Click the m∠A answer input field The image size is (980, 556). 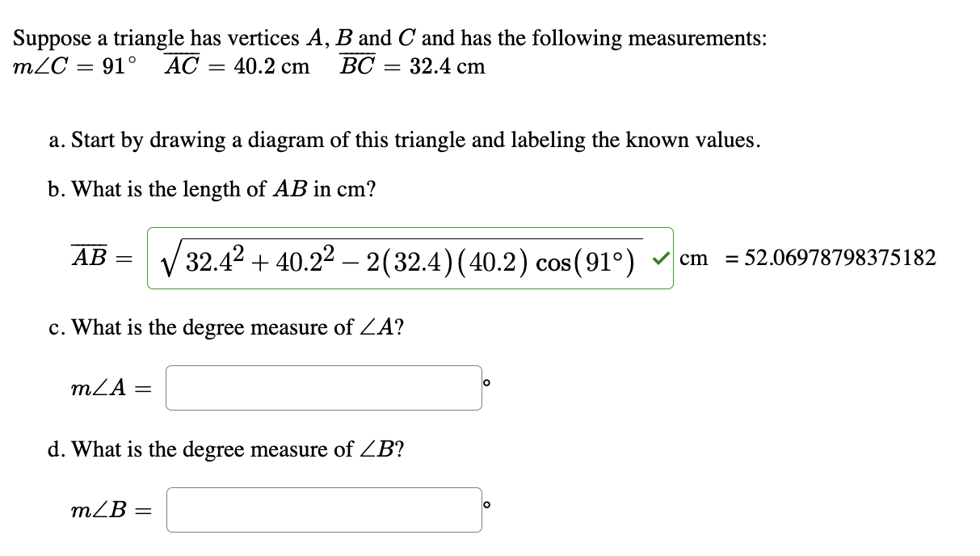click(323, 387)
